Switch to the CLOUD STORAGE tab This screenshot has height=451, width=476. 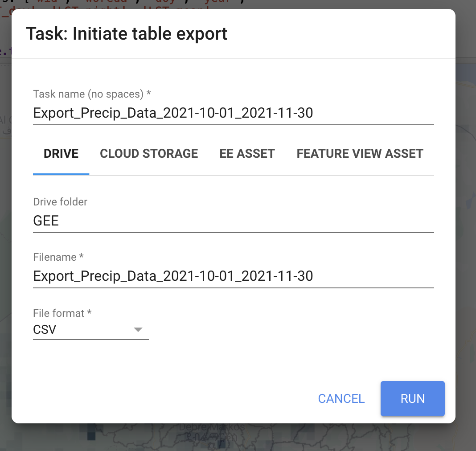[149, 153]
